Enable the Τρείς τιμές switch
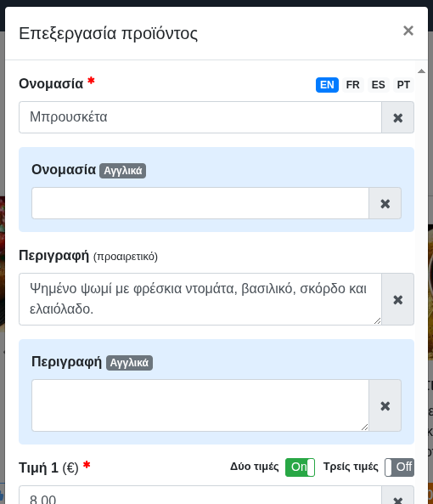The width and height of the screenshot is (433, 504). [400, 467]
